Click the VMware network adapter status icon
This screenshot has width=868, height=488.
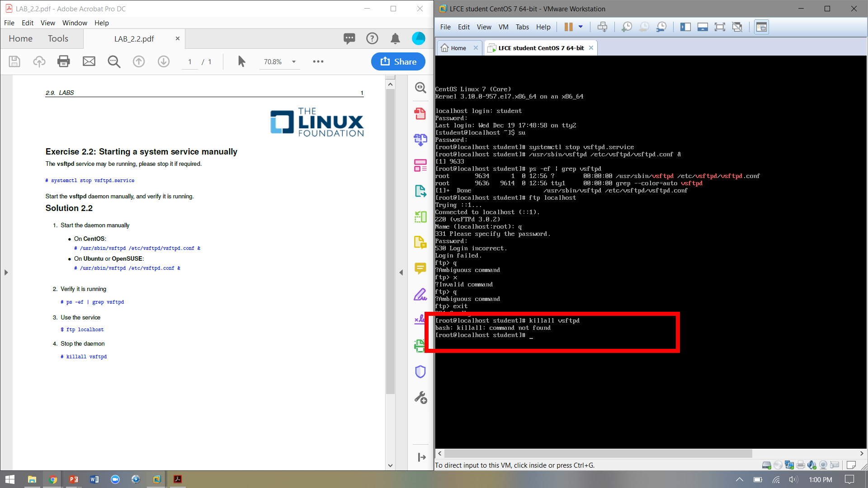coord(789,465)
